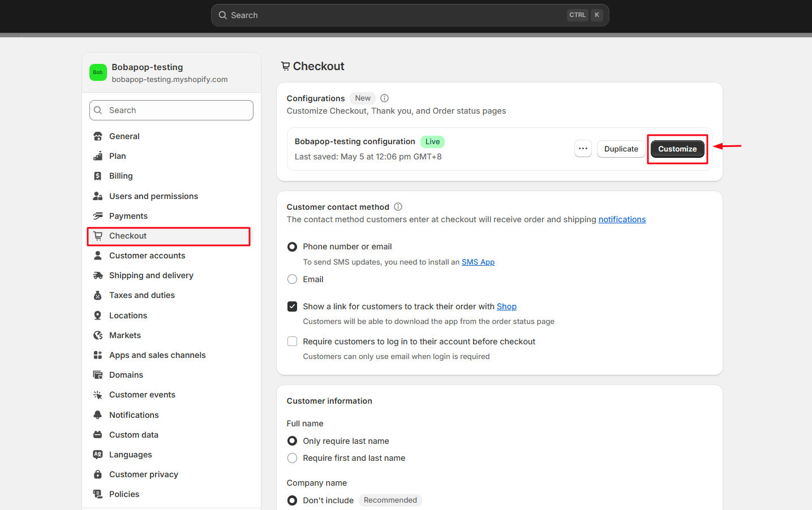Click the Shipping and delivery truck icon

tap(98, 275)
